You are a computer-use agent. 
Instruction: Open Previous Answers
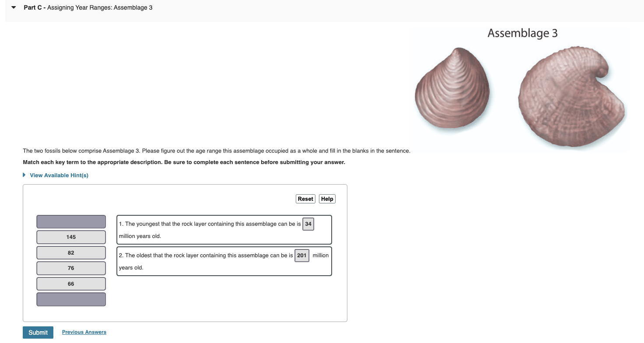(x=84, y=332)
